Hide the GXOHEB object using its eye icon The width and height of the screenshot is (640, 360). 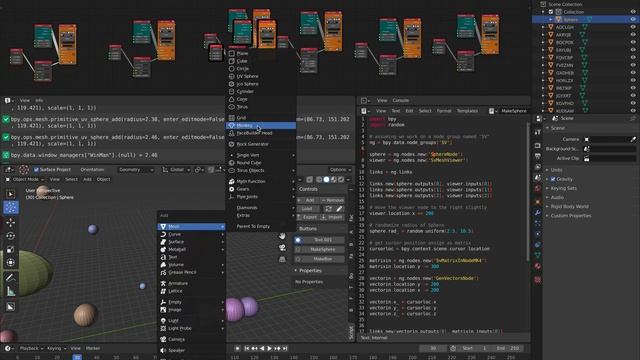633,73
